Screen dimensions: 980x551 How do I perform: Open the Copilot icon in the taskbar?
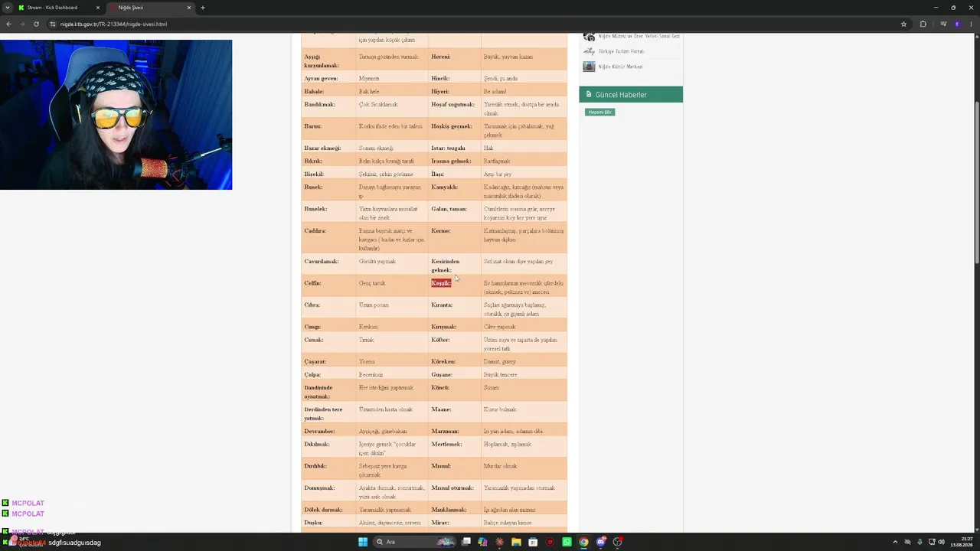pos(482,542)
